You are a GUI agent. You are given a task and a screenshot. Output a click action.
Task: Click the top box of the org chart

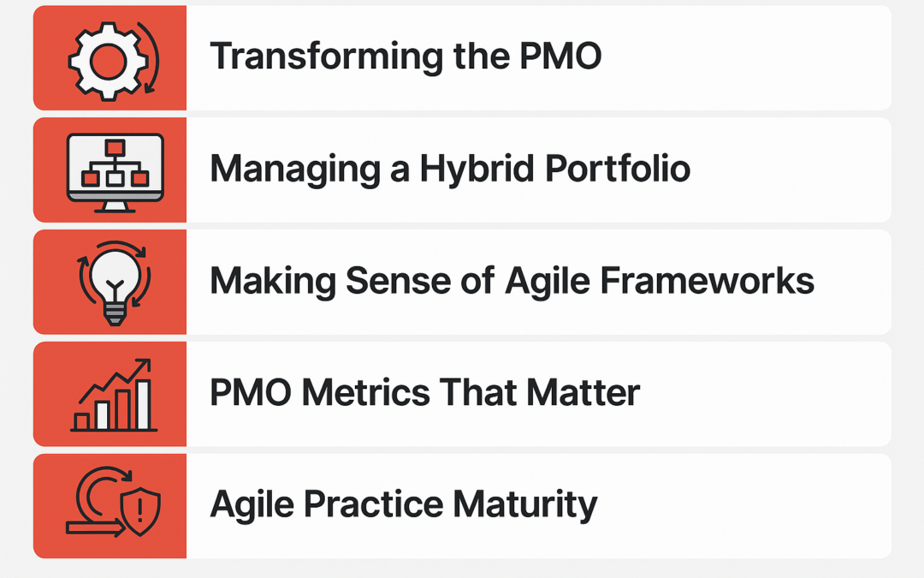click(x=115, y=147)
